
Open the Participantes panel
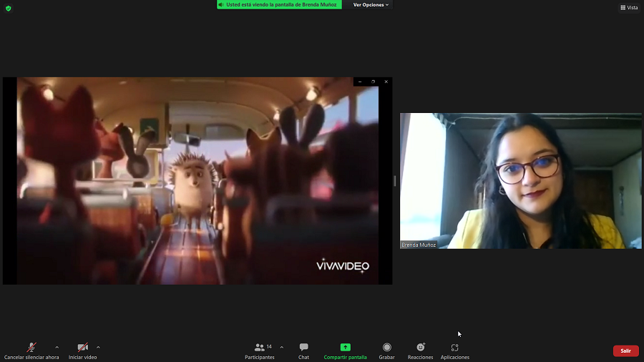pos(260,351)
